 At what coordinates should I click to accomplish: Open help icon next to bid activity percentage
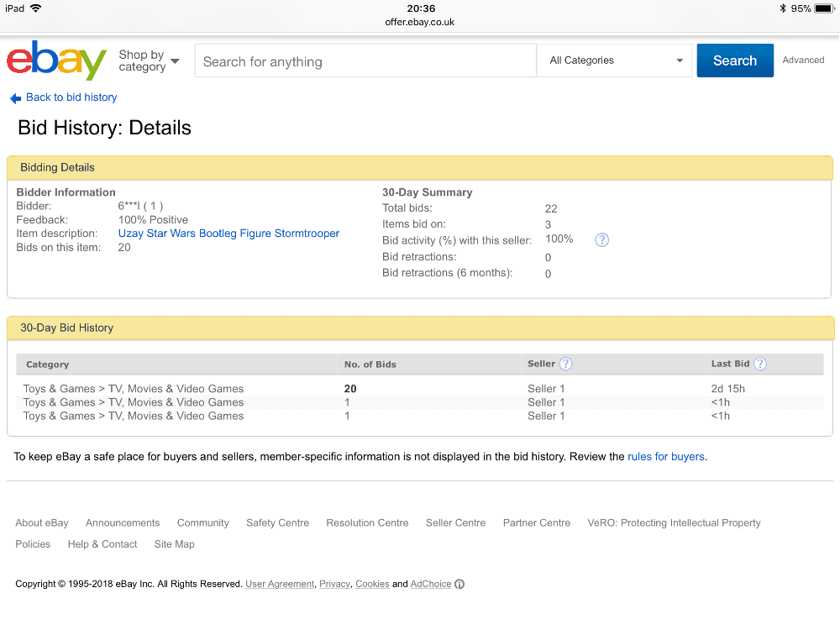coord(601,240)
